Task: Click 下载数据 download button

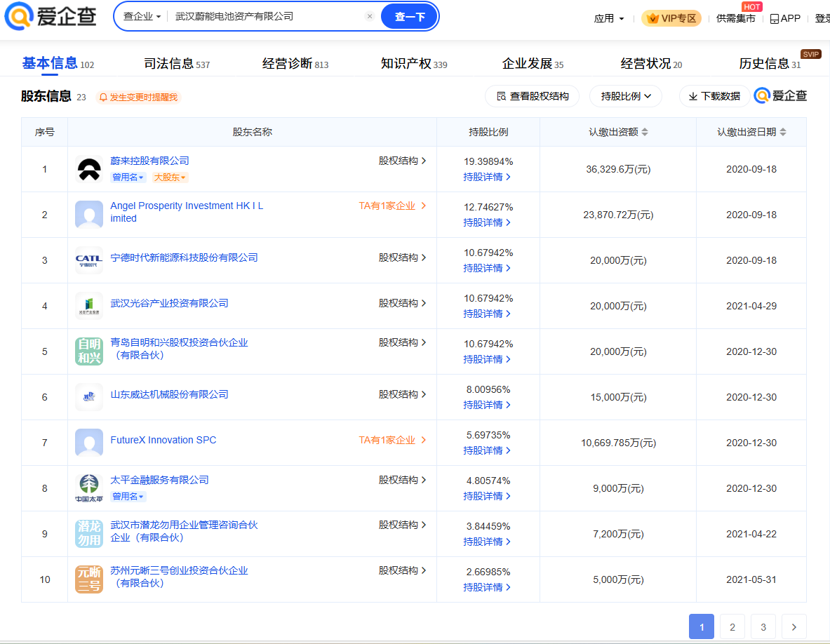Action: 714,96
